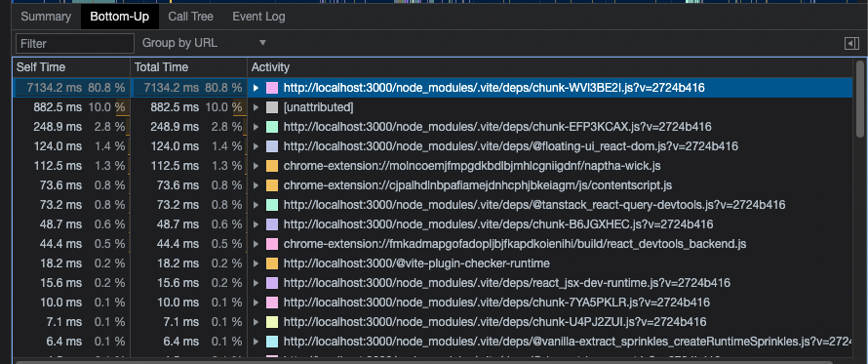The image size is (868, 364).
Task: Click the 248.9 ms Total Time cell
Action: (x=188, y=127)
